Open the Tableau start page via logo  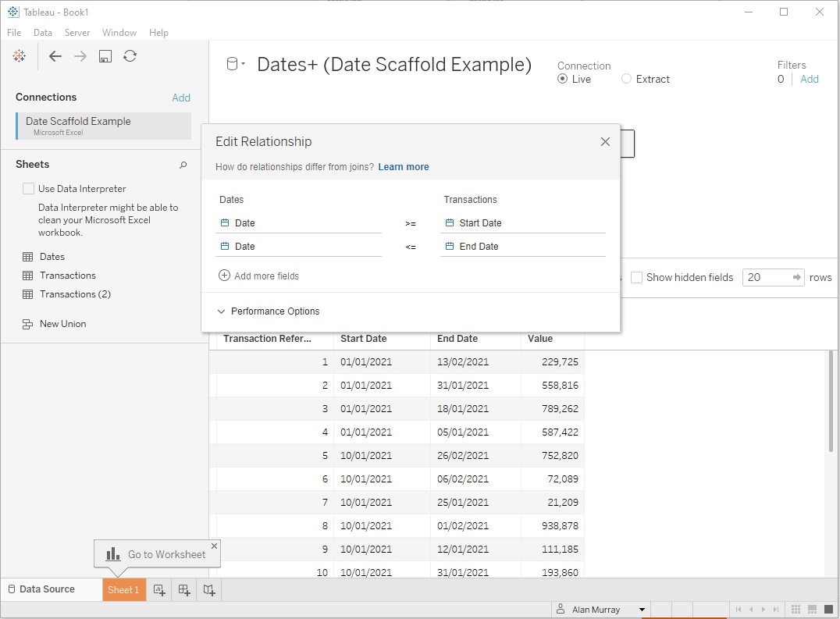(x=19, y=55)
